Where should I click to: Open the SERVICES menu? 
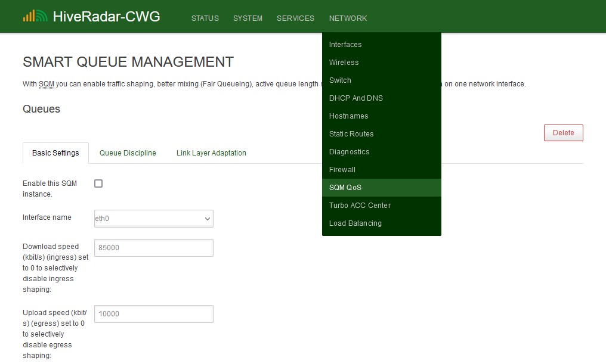(295, 18)
